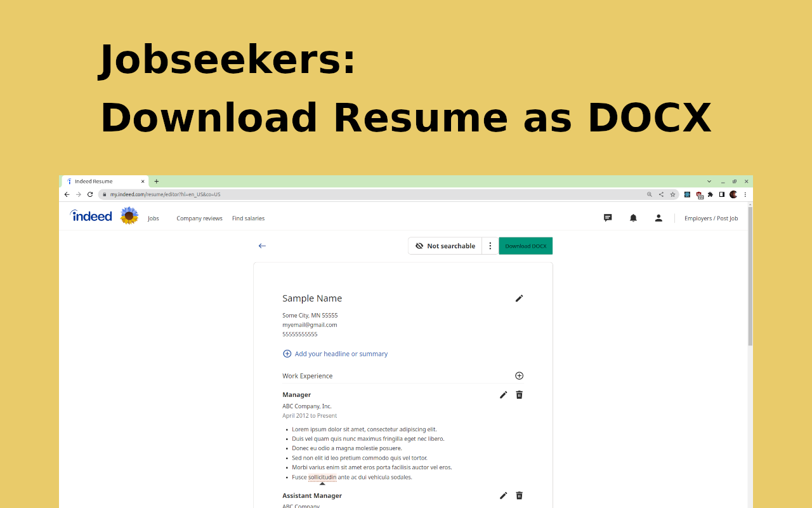Delete the Assistant Manager job entry
812x508 pixels.
(519, 495)
